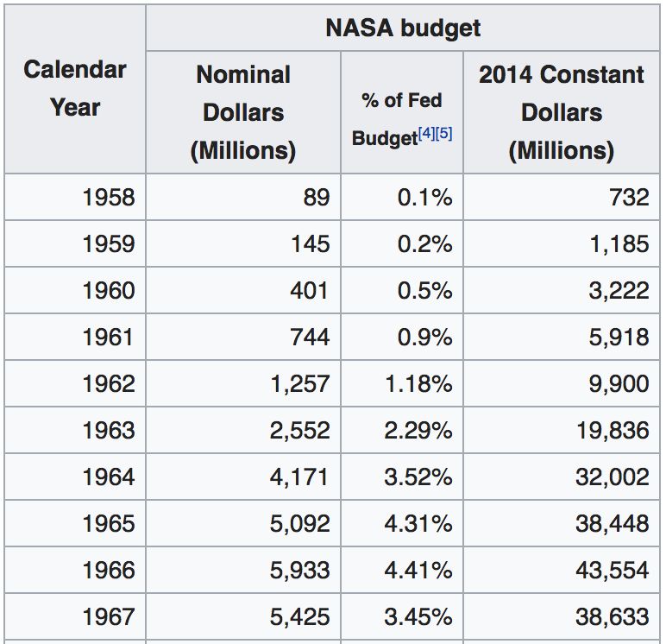
Task: Click nominal value 1,257 for 1962
Action: point(299,383)
